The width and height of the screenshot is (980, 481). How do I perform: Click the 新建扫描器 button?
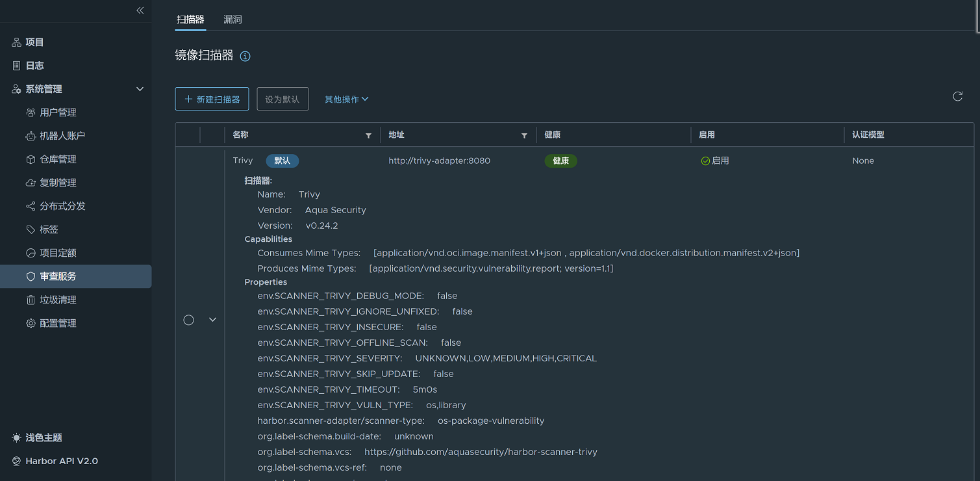pos(212,99)
